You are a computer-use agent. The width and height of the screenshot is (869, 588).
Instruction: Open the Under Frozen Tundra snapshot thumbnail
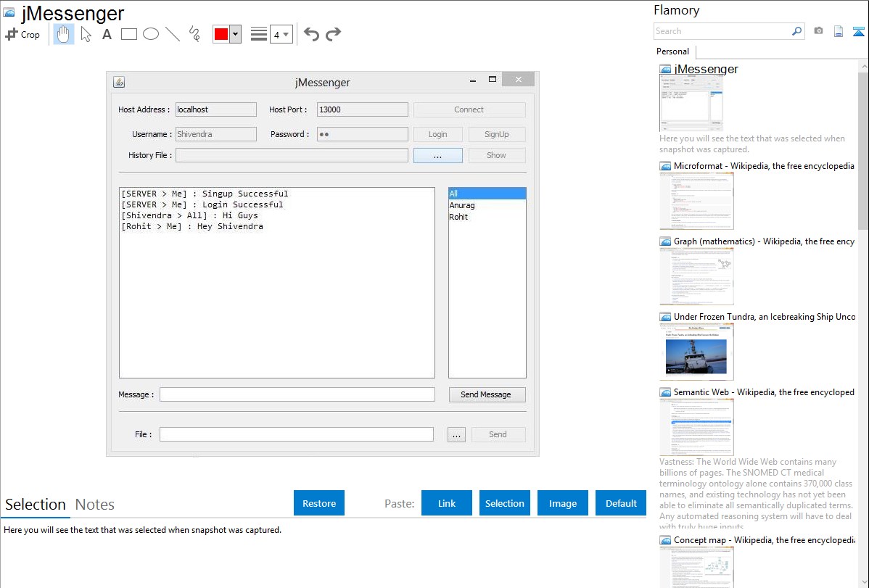tap(696, 352)
